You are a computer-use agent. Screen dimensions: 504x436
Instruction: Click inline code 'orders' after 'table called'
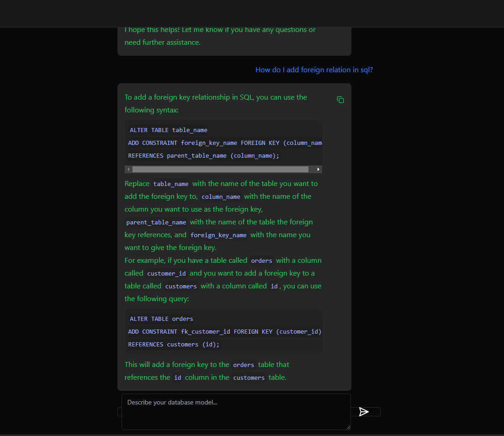[x=262, y=261]
